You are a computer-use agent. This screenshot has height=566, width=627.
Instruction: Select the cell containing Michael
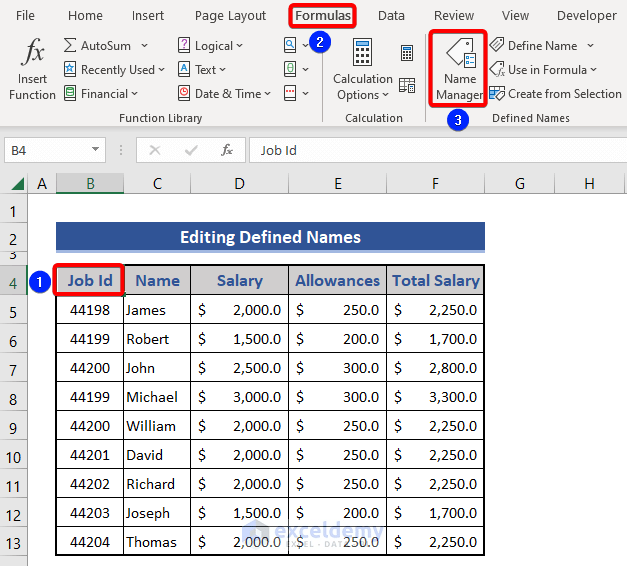pos(157,397)
